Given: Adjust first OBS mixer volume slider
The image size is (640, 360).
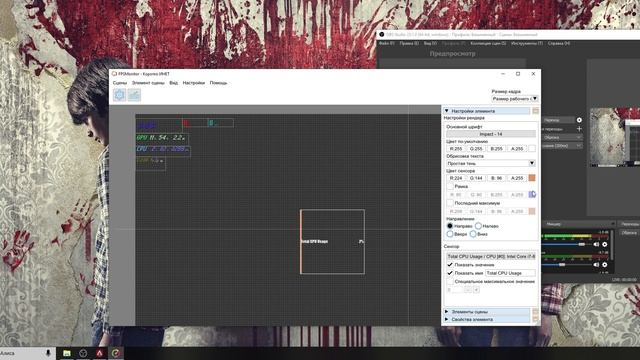Looking at the screenshot, I should coord(581,244).
